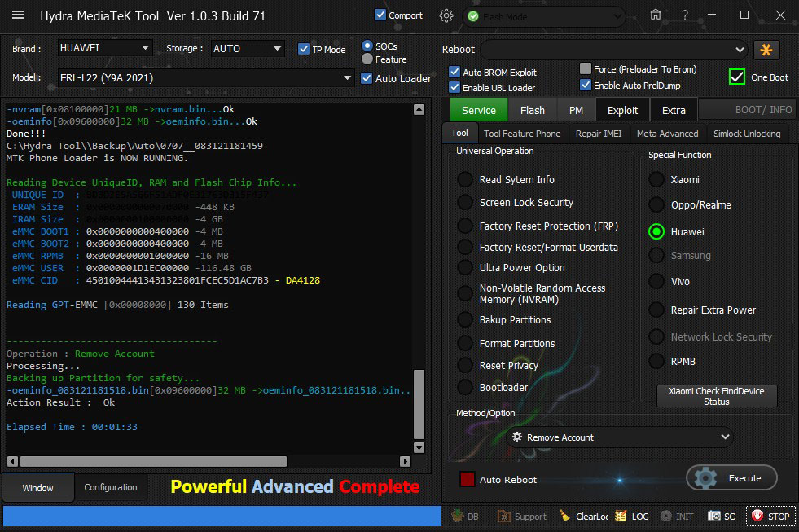The height and width of the screenshot is (532, 799).
Task: Open the hamburger menu icon
Action: click(x=18, y=15)
